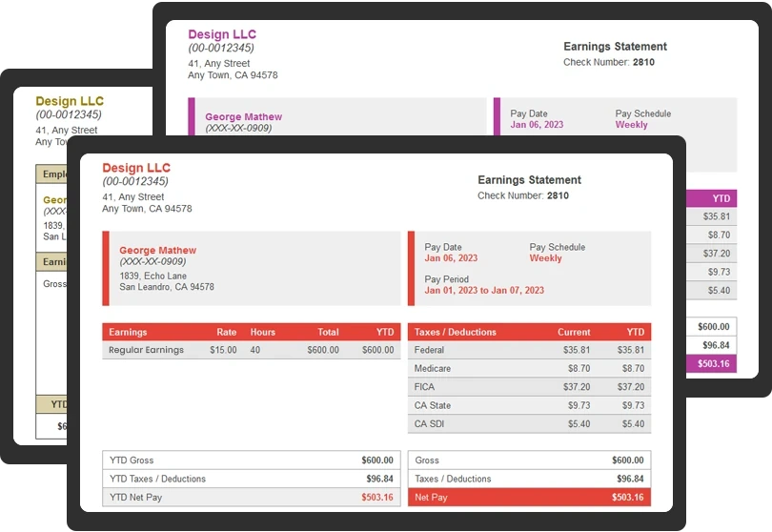Click the 'Rate' column header
The height and width of the screenshot is (532, 772).
pyautogui.click(x=227, y=332)
